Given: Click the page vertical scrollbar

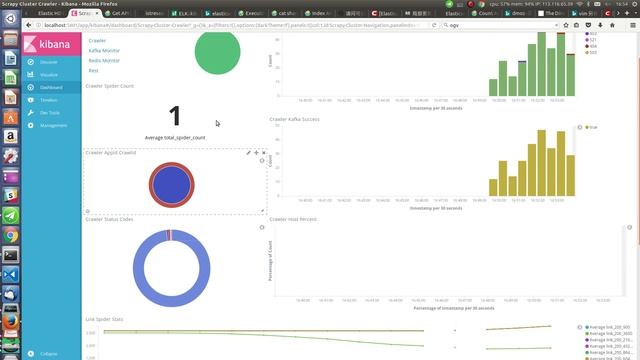Looking at the screenshot, I should [638, 151].
